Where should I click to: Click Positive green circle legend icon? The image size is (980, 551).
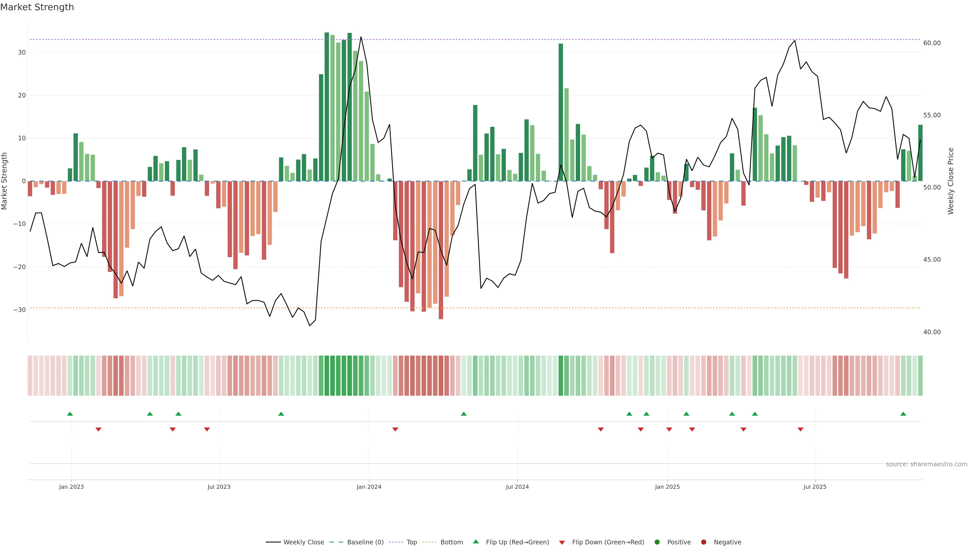[657, 542]
